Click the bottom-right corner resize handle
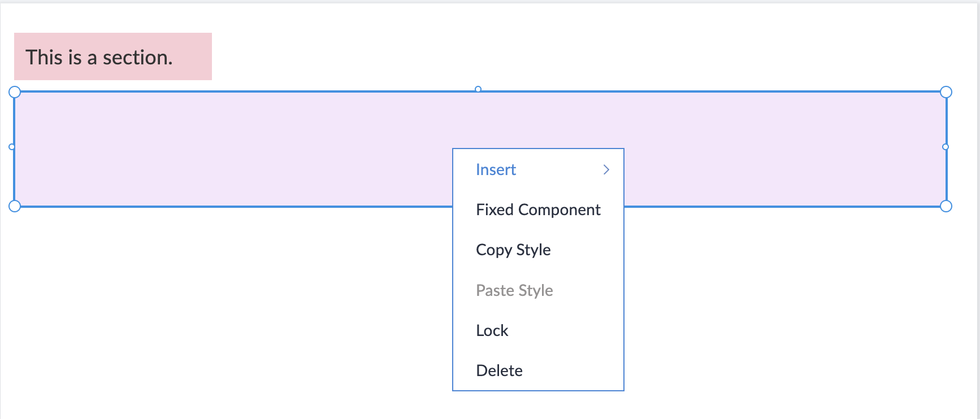980x419 pixels. pos(946,206)
